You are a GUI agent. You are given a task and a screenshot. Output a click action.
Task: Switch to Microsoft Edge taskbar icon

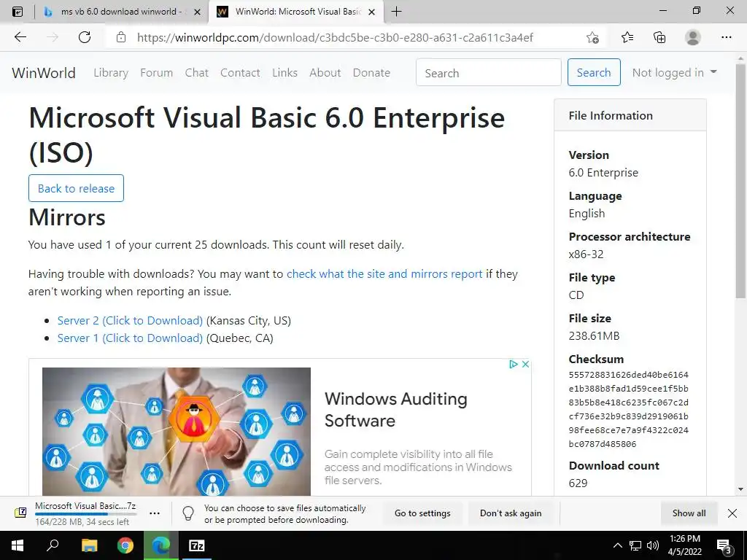161,545
